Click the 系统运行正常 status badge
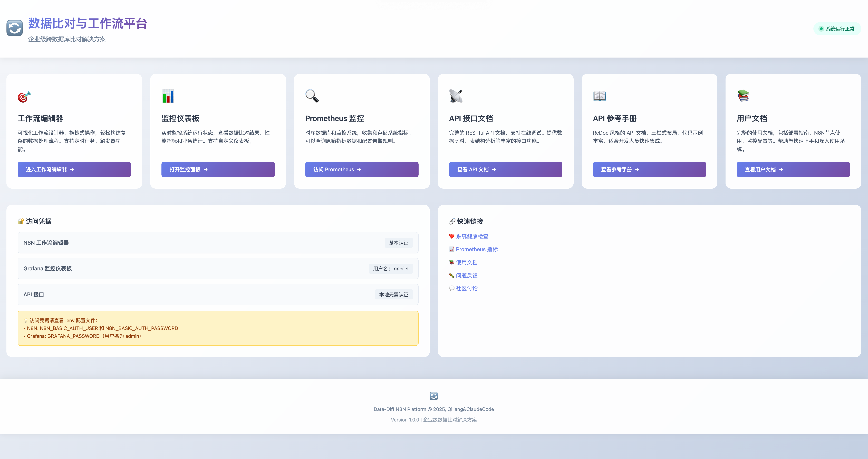 [x=837, y=29]
